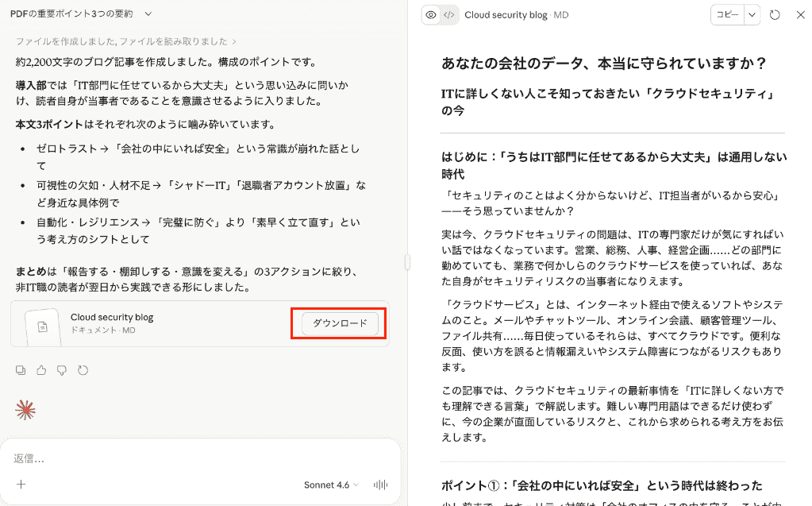Retry the response with the regenerate icon
The image size is (812, 506).
point(83,370)
